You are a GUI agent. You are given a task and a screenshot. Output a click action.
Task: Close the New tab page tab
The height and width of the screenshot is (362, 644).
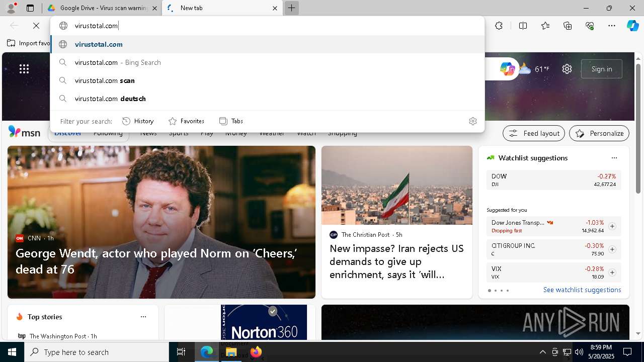tap(275, 8)
